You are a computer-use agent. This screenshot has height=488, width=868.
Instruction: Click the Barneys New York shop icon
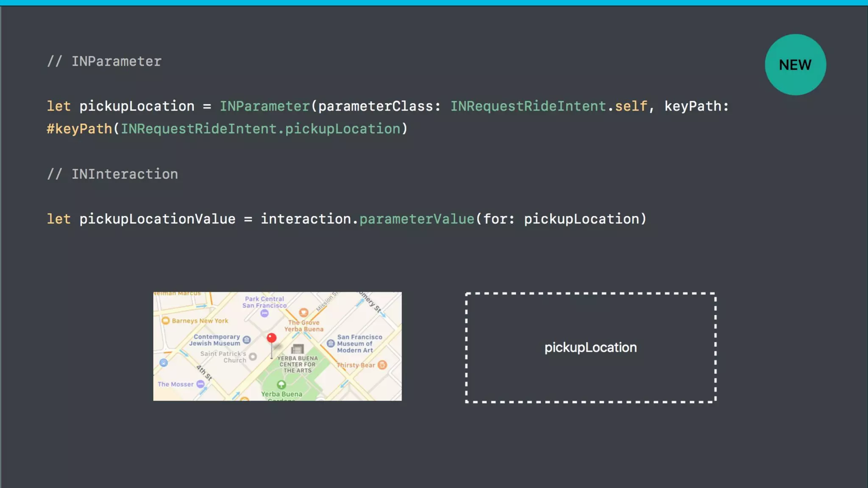(166, 321)
